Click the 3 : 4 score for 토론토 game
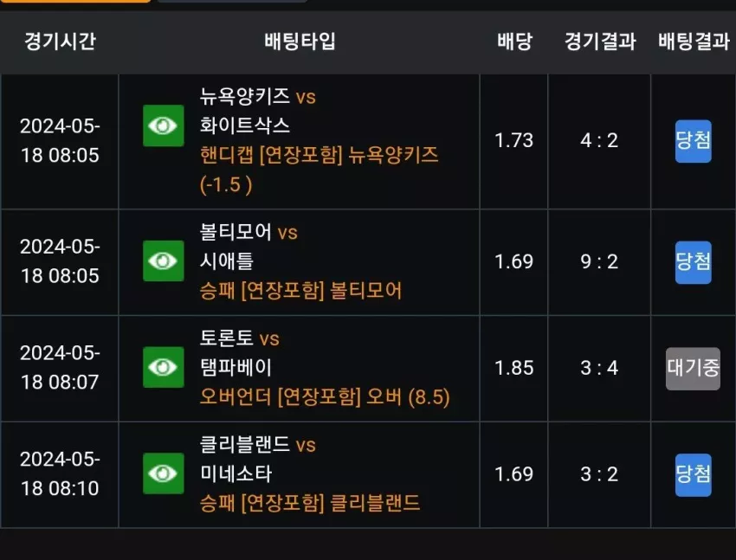Screen dimensions: 736x560 (x=599, y=368)
